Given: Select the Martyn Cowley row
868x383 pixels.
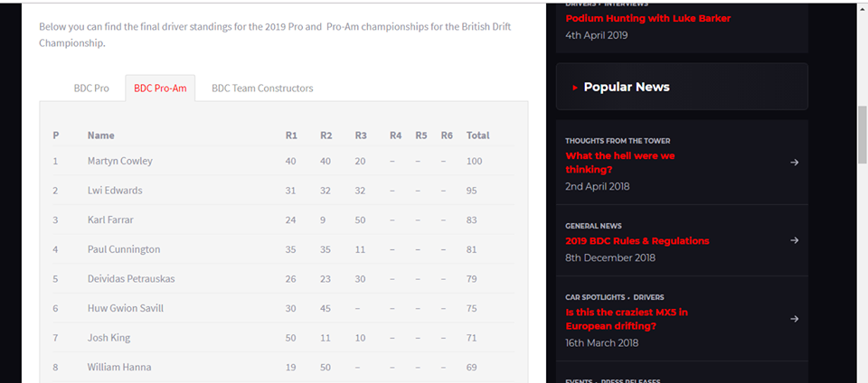Looking at the screenshot, I should 283,162.
